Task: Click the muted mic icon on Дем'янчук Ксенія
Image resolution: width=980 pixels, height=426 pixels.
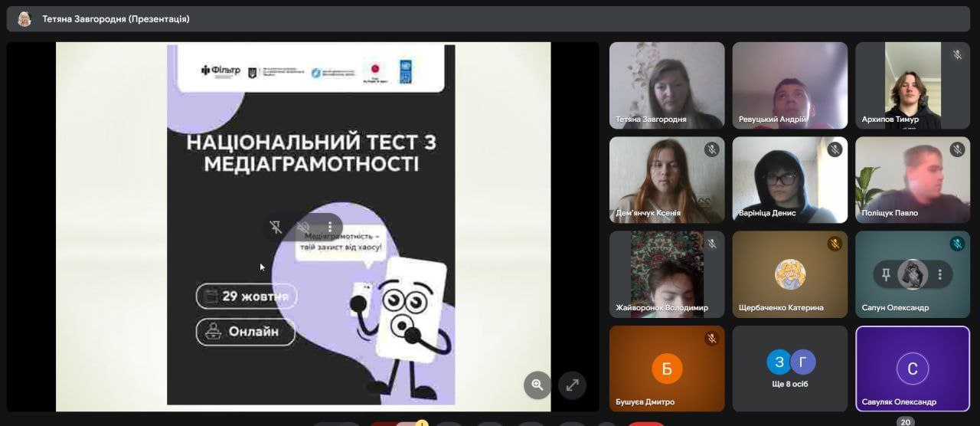Action: [x=711, y=149]
